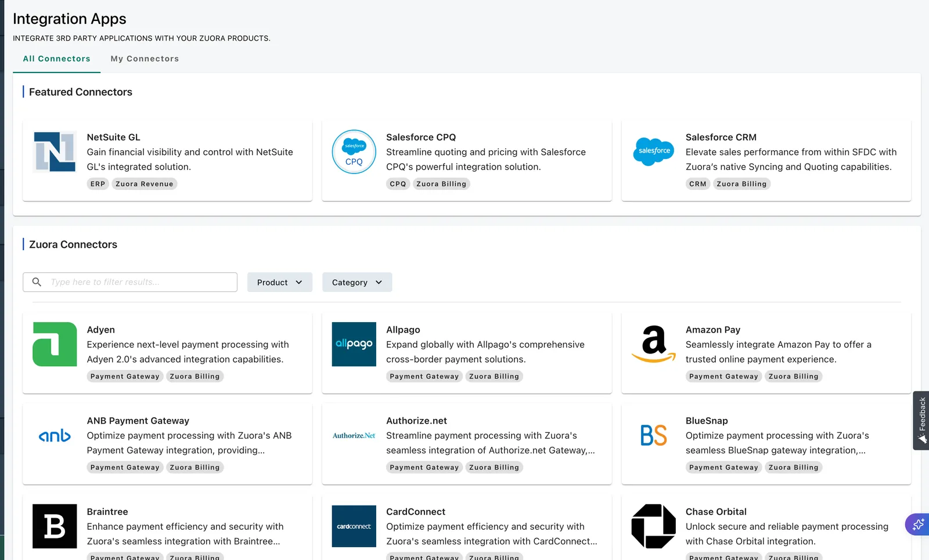Click Payment Gateway tag on Authorize.net
Viewport: 929px width, 560px height.
424,468
